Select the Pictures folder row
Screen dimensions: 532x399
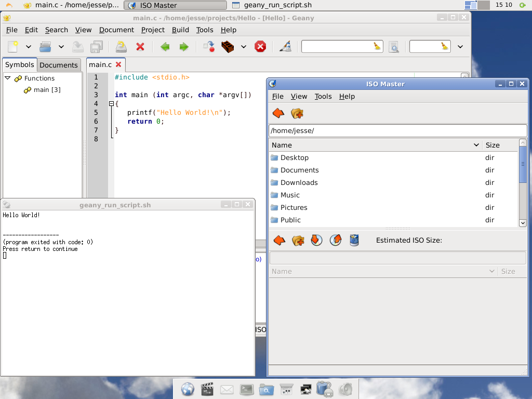coord(394,208)
